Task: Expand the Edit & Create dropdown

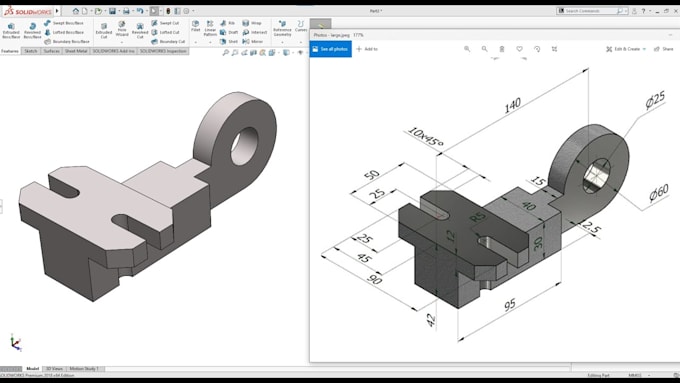Action: pos(626,49)
